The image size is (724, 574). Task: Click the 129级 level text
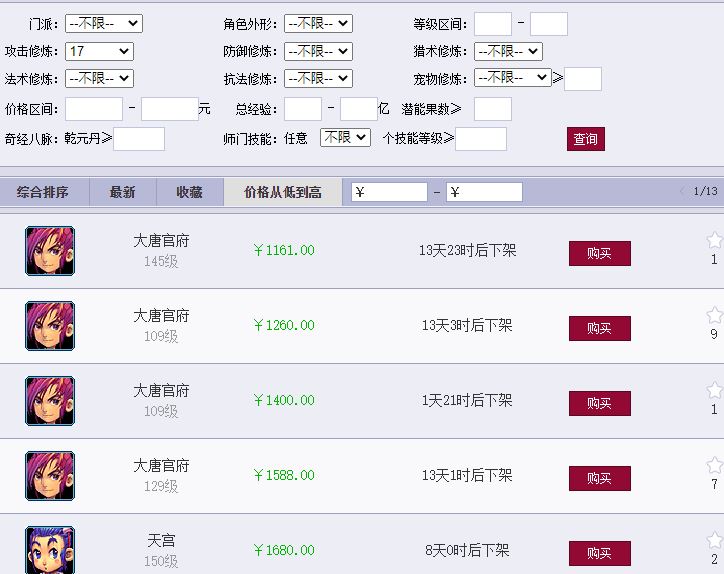point(161,486)
